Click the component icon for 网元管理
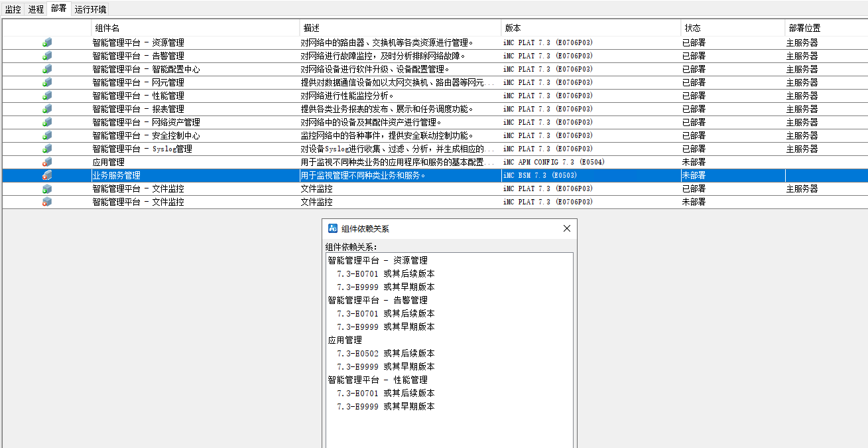Screen dimensions: 868x448 pos(47,82)
